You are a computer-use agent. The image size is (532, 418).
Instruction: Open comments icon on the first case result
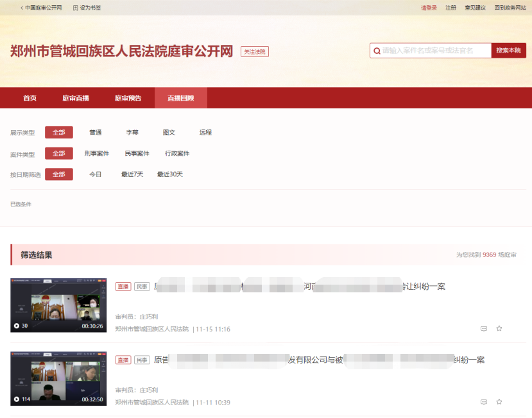click(x=483, y=328)
